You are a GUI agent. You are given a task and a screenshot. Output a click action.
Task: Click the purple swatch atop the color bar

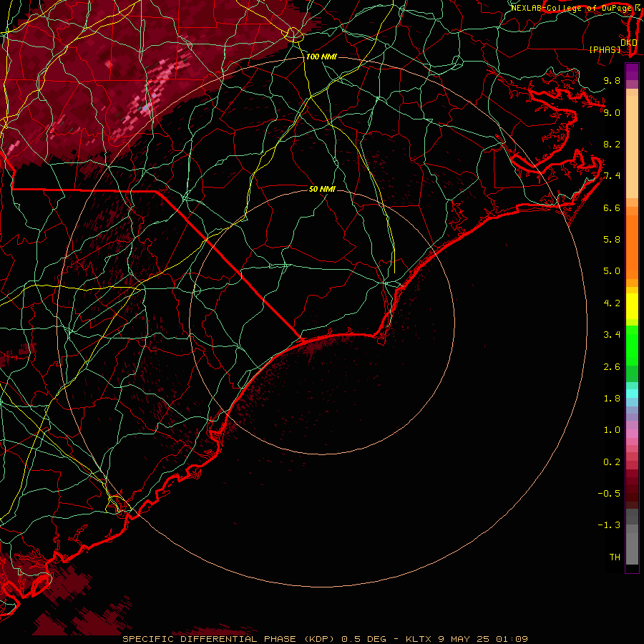[632, 72]
